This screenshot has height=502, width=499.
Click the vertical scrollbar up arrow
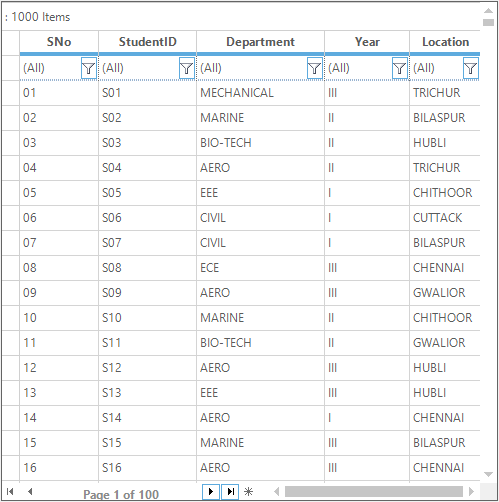pos(488,11)
